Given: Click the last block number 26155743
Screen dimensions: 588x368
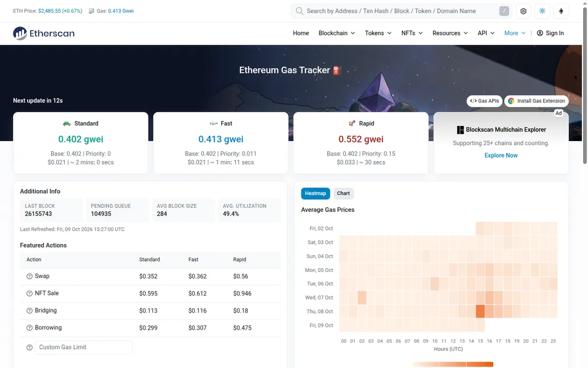Looking at the screenshot, I should pyautogui.click(x=38, y=214).
